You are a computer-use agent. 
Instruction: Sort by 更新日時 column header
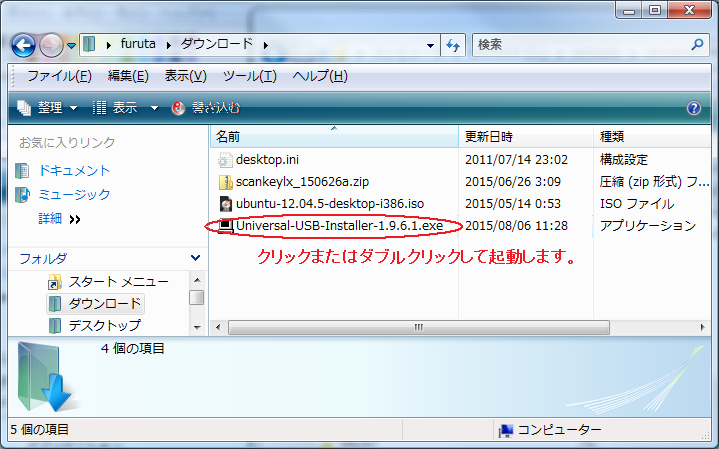click(488, 136)
